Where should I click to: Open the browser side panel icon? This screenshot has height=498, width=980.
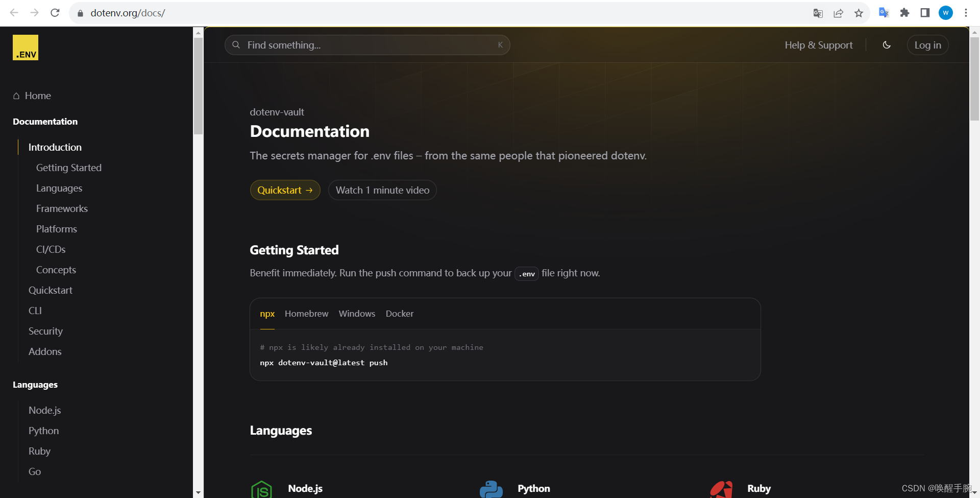(925, 13)
